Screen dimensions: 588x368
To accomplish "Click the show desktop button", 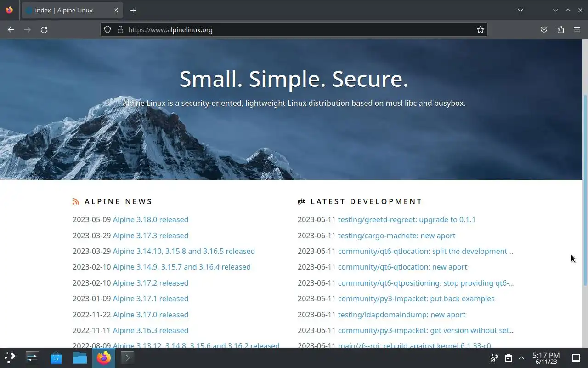I will pyautogui.click(x=576, y=358).
